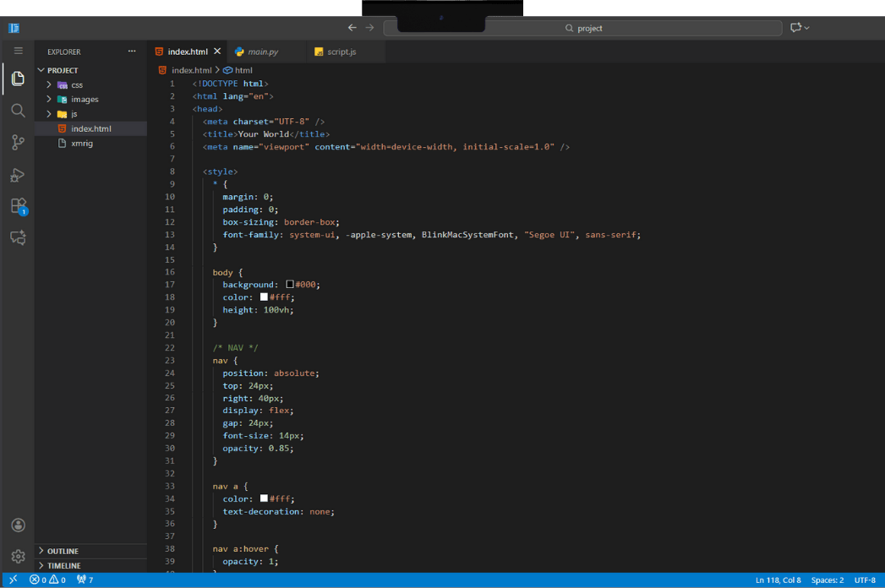Click the remote window icon in status bar
Screen dimensions: 885x588
pos(13,580)
